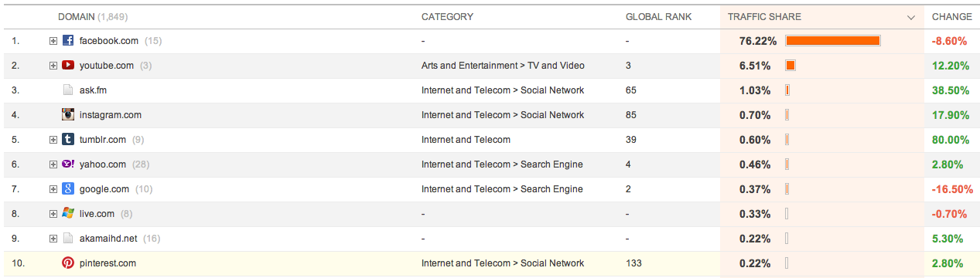Viewport: 980px width, 278px height.
Task: Expand tumblr.com subdomains
Action: coord(53,140)
